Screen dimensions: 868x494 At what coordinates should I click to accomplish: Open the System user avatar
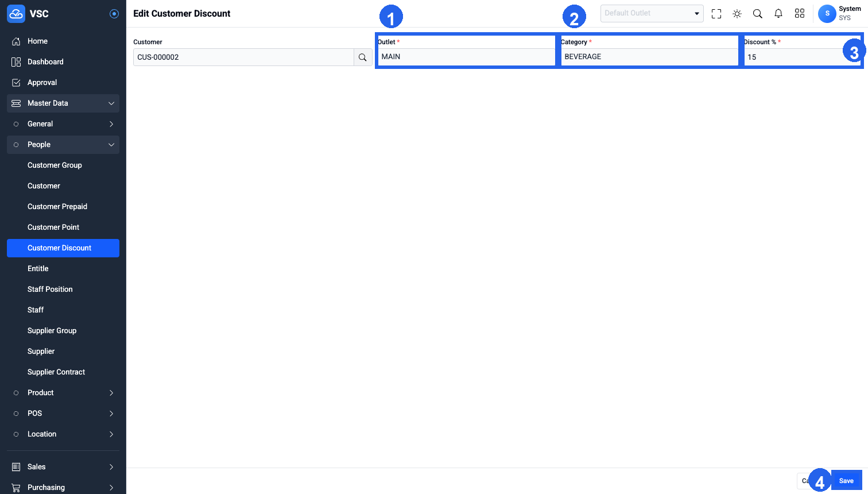[827, 14]
